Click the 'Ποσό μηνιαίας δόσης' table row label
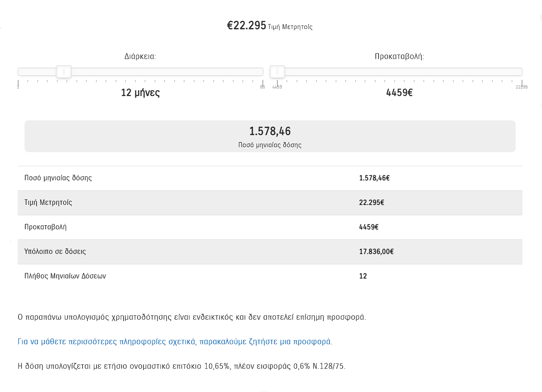Viewport: 542px width, 392px height. [58, 178]
